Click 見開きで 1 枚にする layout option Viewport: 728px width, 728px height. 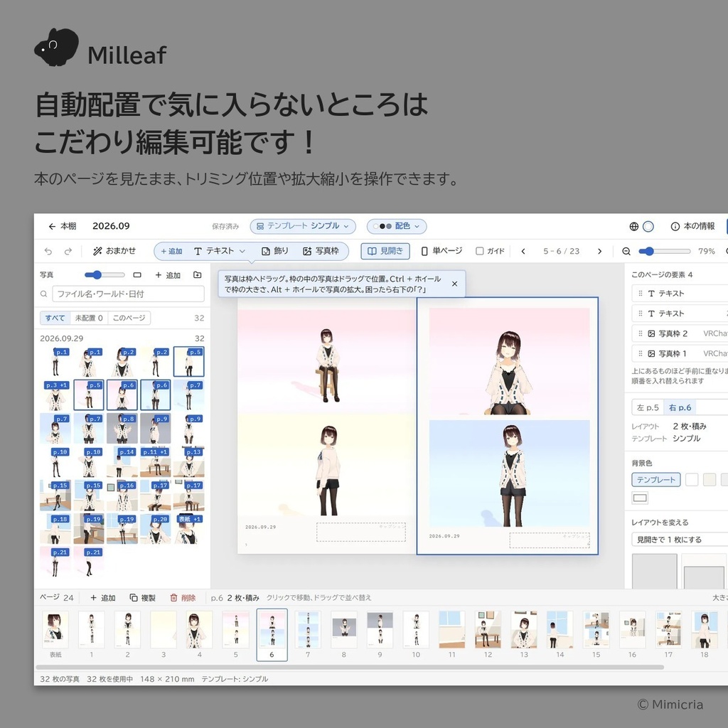click(x=680, y=540)
